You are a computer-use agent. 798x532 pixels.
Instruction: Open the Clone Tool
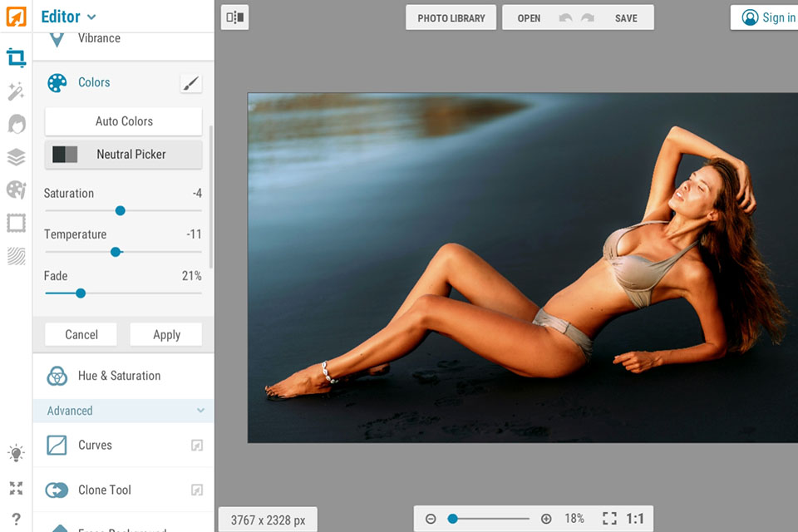point(123,490)
